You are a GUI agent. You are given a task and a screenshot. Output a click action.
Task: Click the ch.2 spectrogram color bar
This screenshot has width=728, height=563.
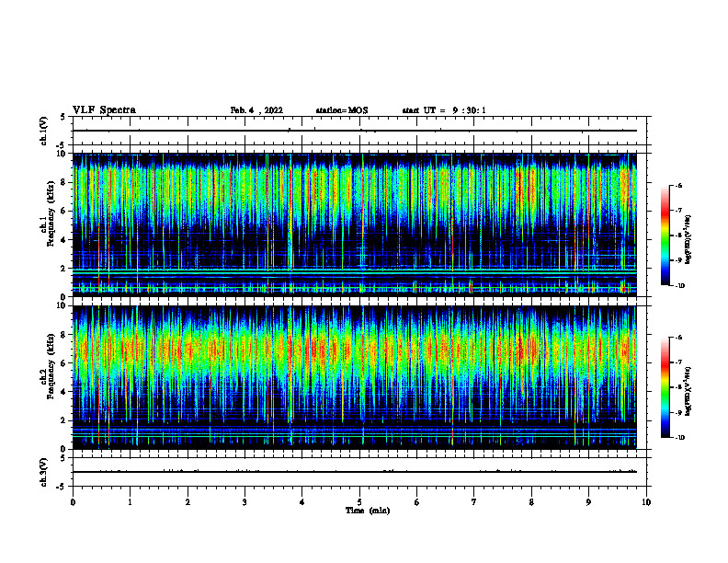[665, 387]
